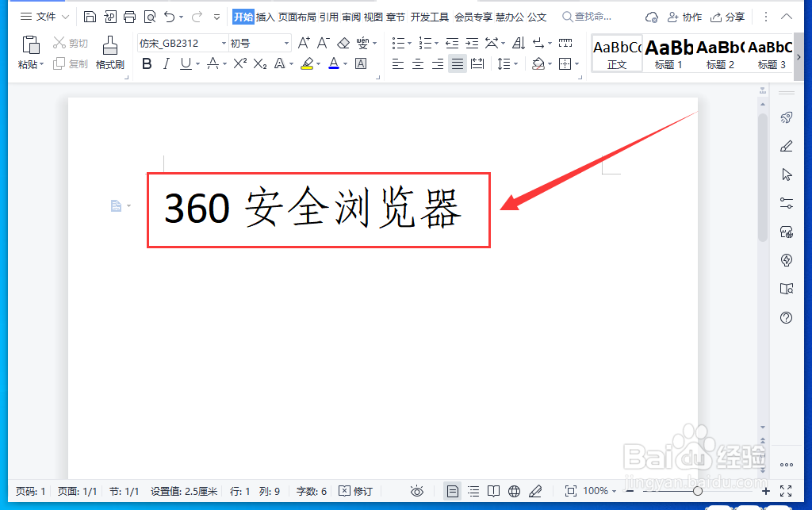Switch to web layout globe view
Image resolution: width=812 pixels, height=510 pixels.
coord(514,491)
